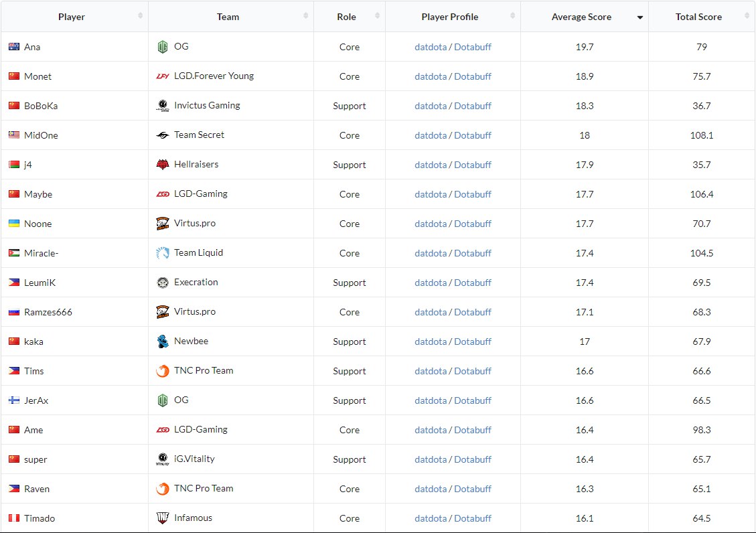Sort the table by Total Score
This screenshot has width=756, height=533.
tap(698, 17)
